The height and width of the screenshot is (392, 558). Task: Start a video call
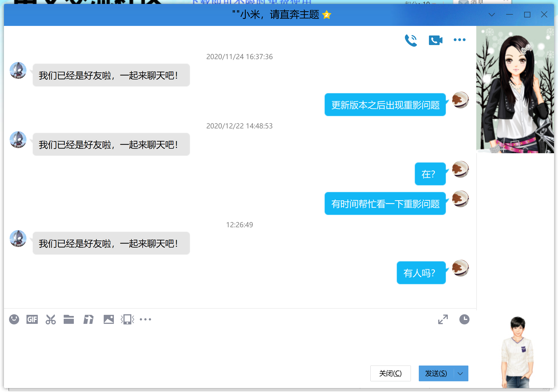pyautogui.click(x=435, y=40)
